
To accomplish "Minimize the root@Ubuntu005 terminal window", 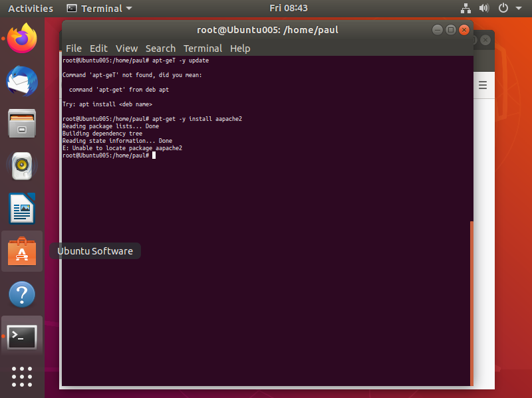I will [438, 30].
